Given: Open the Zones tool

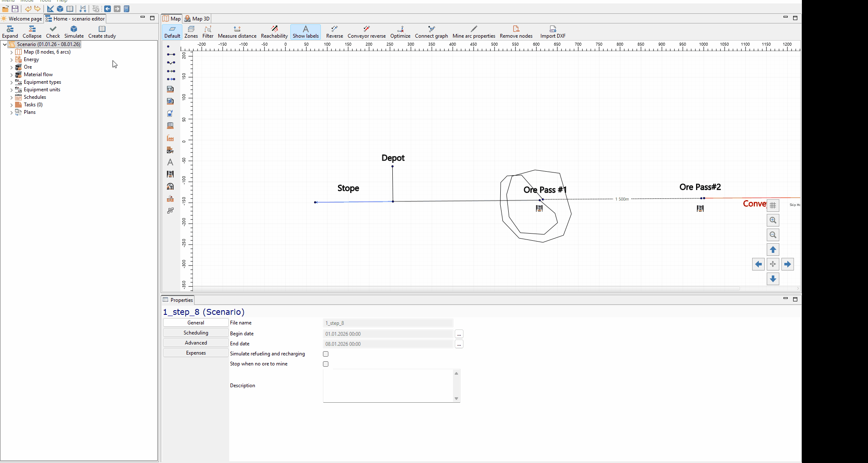Looking at the screenshot, I should pos(191,32).
